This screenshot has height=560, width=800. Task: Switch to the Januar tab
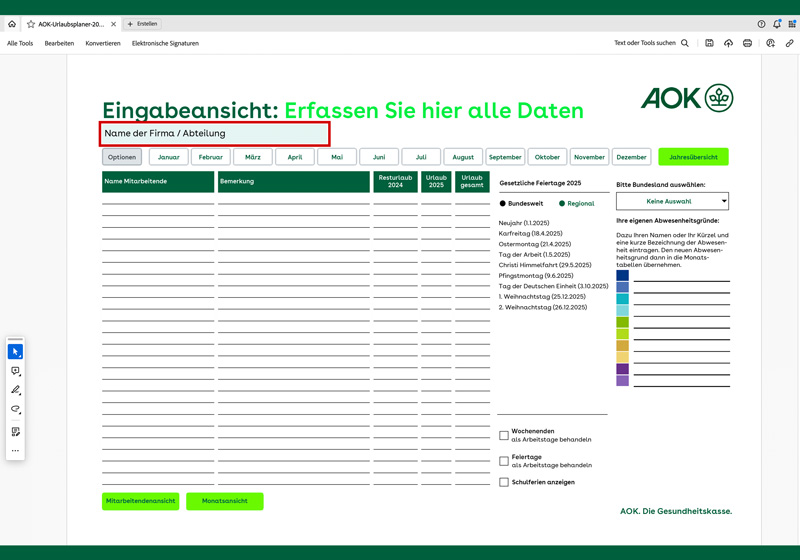[169, 157]
